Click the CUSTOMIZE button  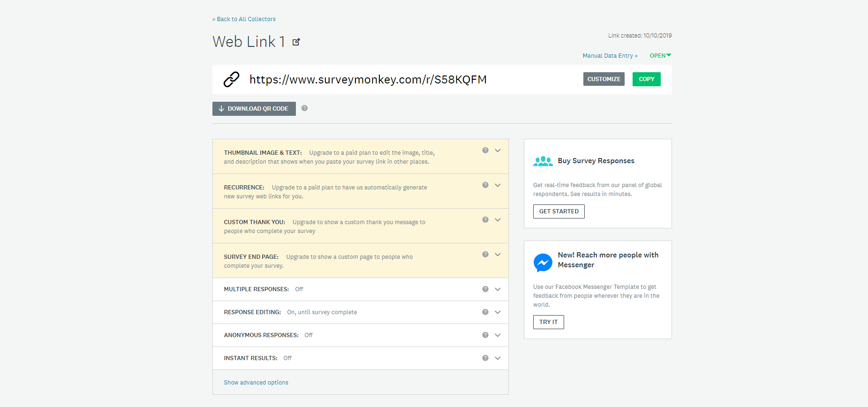(x=604, y=79)
